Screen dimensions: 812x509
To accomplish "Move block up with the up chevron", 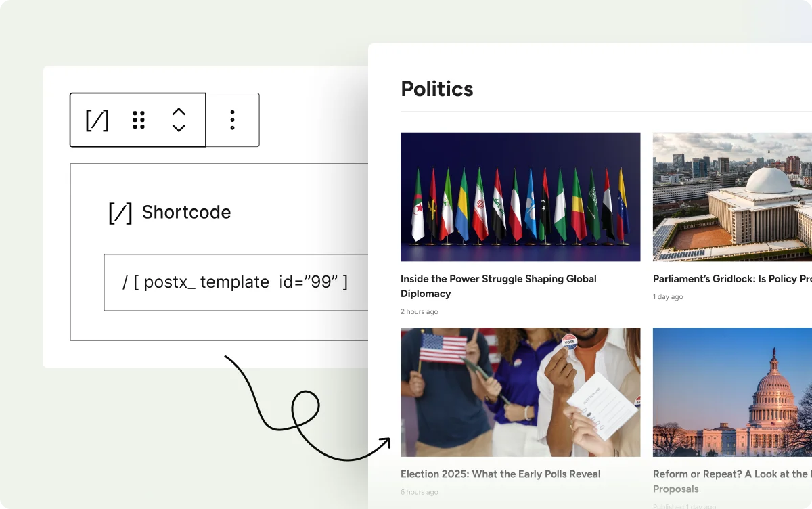I will click(179, 112).
